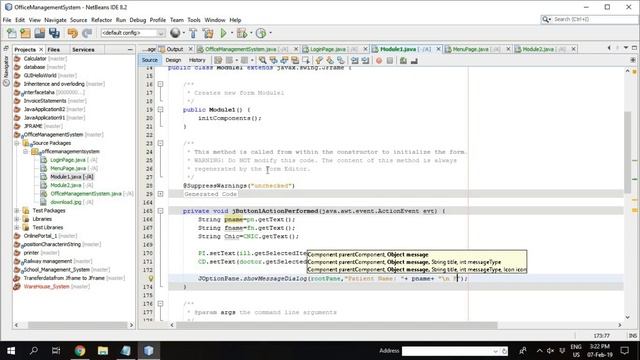The height and width of the screenshot is (360, 640).
Task: Click the lightbulb hint icon on line 173
Action: coord(151,278)
